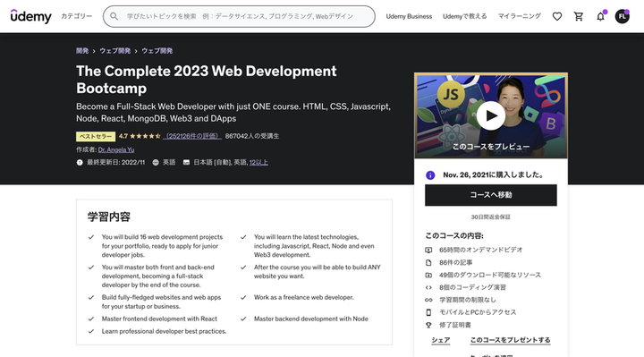Open Udemyで教える link
Screen dimensions: 644x357
point(464,16)
